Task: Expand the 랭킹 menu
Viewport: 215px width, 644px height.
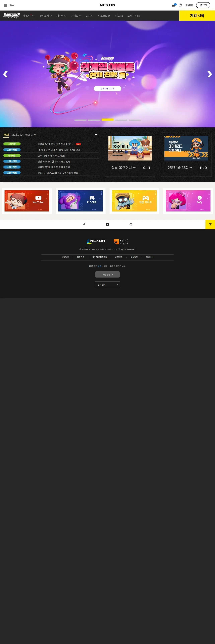Action: coord(89,16)
